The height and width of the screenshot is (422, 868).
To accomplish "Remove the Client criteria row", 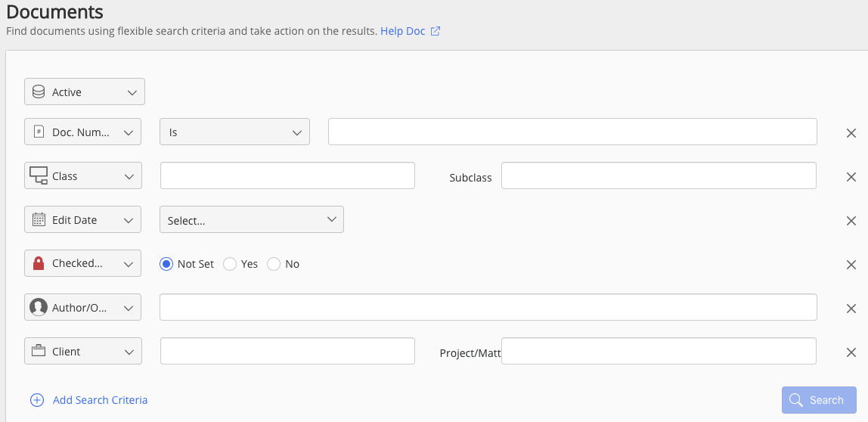I will click(851, 352).
